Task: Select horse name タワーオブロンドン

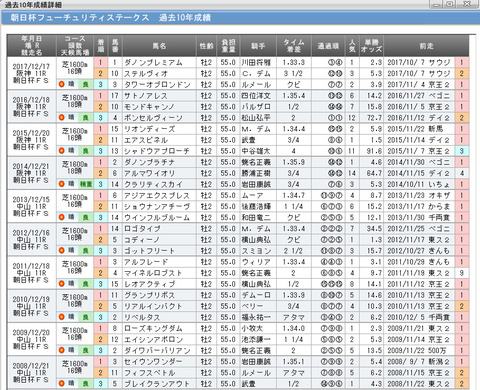Action: [157, 84]
